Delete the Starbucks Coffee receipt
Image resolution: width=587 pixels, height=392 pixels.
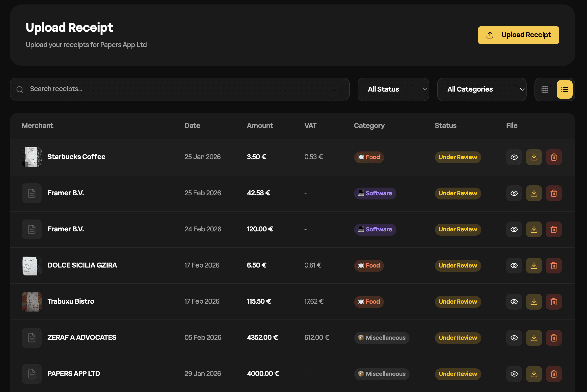tap(554, 157)
